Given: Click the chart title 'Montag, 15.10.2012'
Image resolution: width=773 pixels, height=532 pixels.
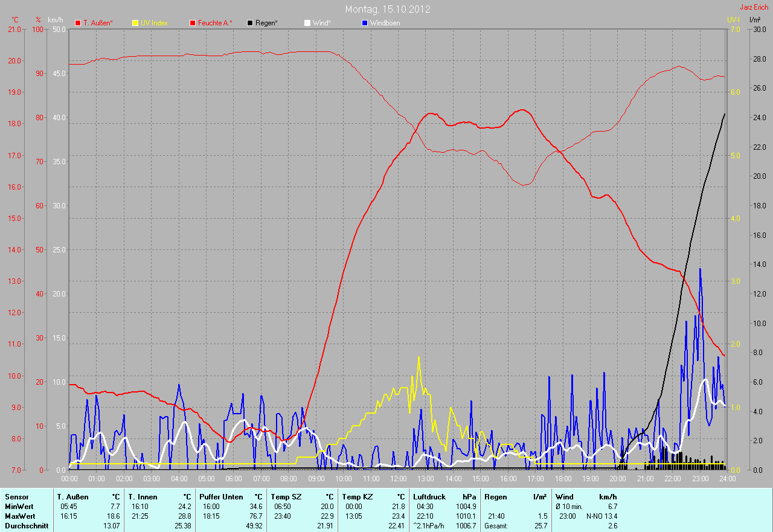Looking at the screenshot, I should (388, 9).
